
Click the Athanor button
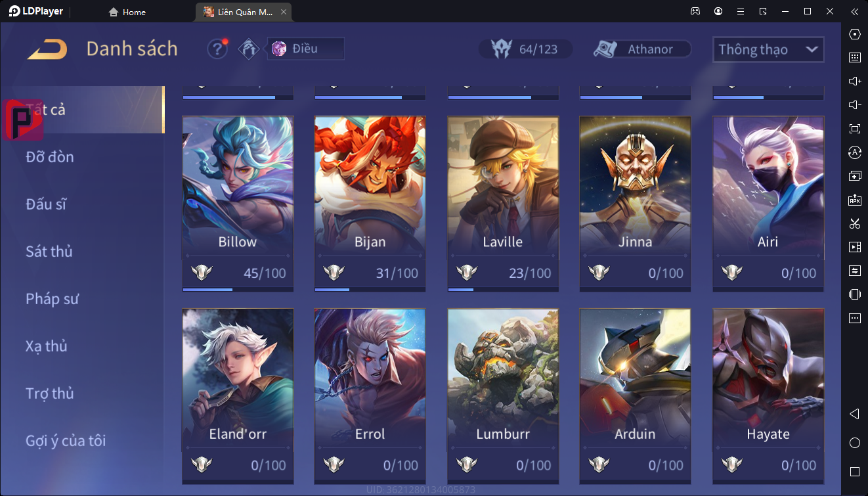pos(642,49)
